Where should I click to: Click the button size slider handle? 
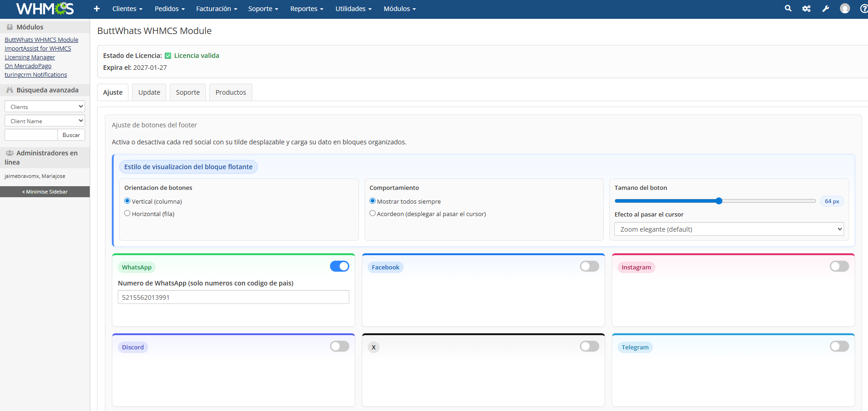coord(719,201)
